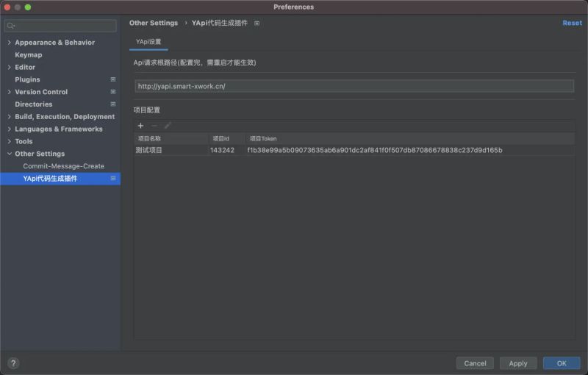Focus the settings search box
588x375 pixels.
60,26
